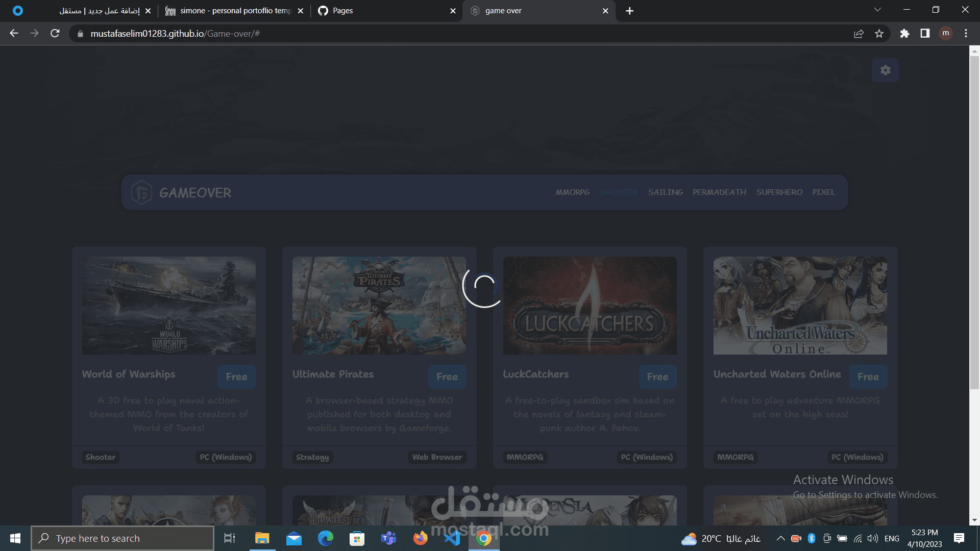Click the settings gear icon on page
This screenshot has width=980, height=551.
[x=885, y=70]
